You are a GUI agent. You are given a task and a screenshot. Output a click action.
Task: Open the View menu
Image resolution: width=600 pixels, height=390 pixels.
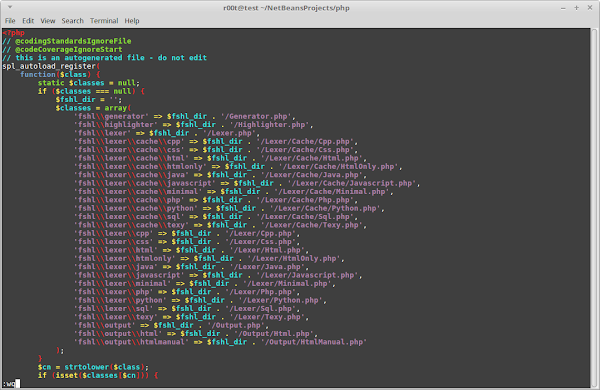point(48,21)
